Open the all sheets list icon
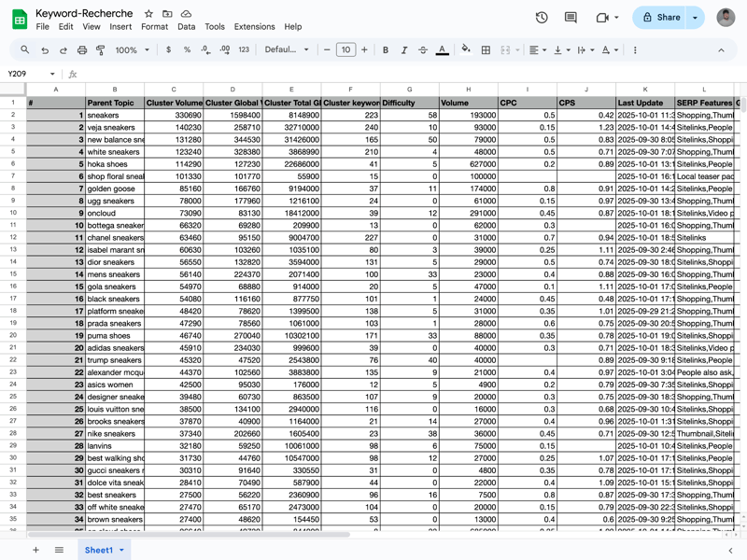747x560 pixels. pos(59,550)
